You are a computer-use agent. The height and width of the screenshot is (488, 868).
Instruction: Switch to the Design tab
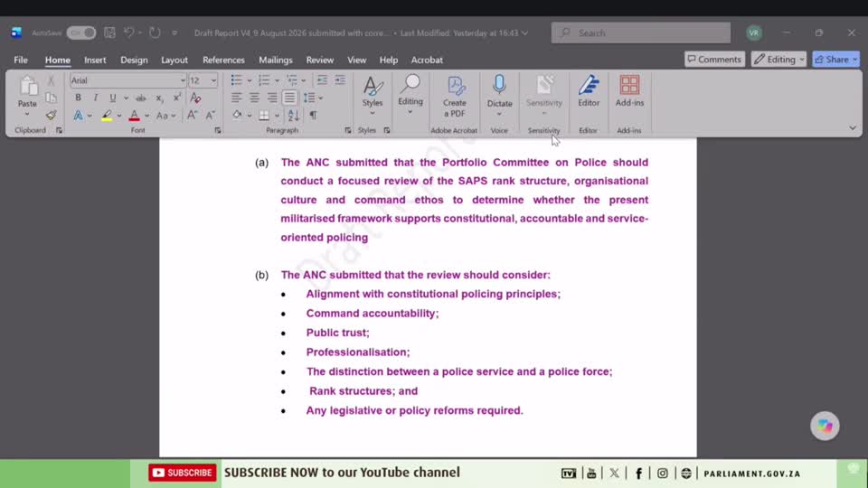click(134, 60)
